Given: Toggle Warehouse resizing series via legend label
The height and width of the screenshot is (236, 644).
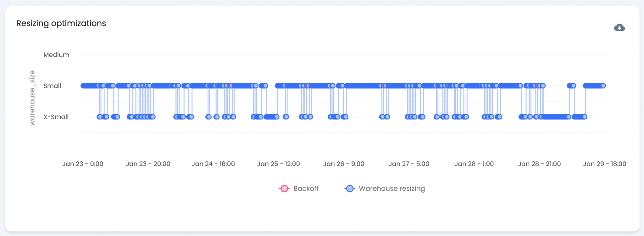Looking at the screenshot, I should click(x=391, y=188).
